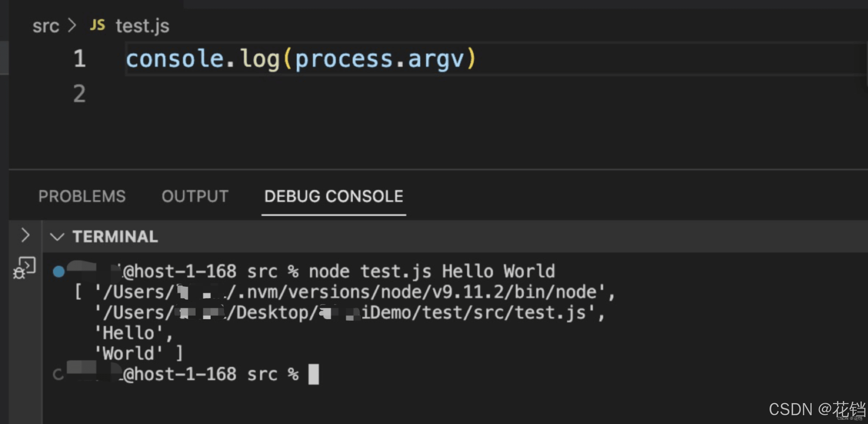The height and width of the screenshot is (424, 868).
Task: Switch to the PROBLEMS tab
Action: [82, 196]
